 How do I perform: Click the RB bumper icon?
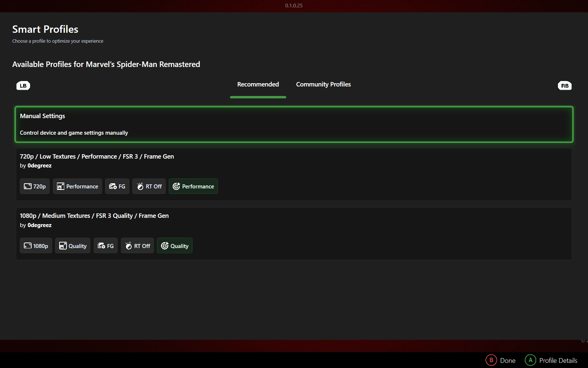pos(565,86)
